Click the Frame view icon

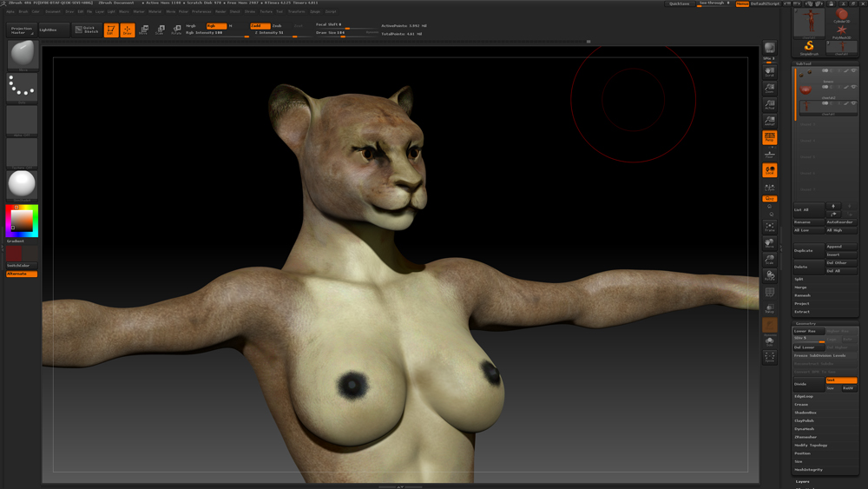point(769,228)
